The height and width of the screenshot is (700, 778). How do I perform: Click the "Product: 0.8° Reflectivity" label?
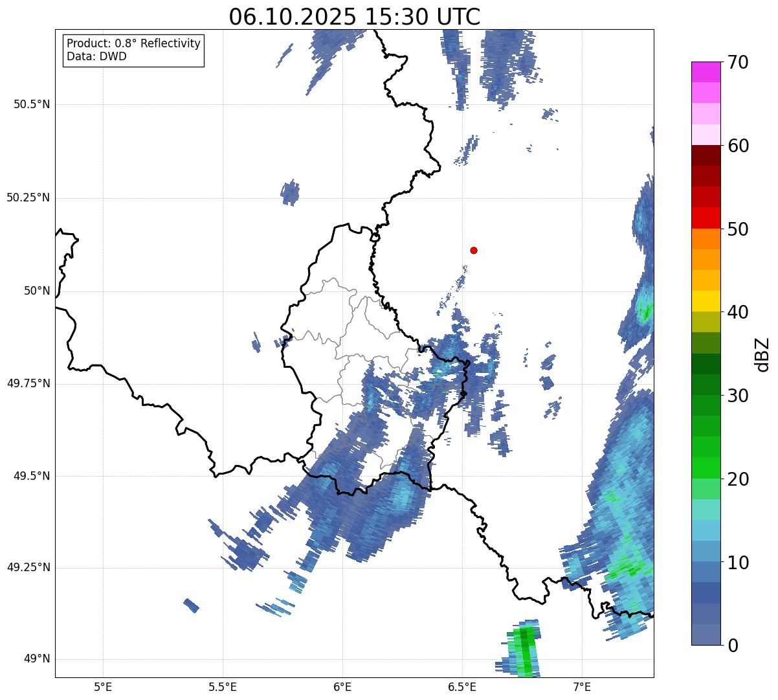134,43
